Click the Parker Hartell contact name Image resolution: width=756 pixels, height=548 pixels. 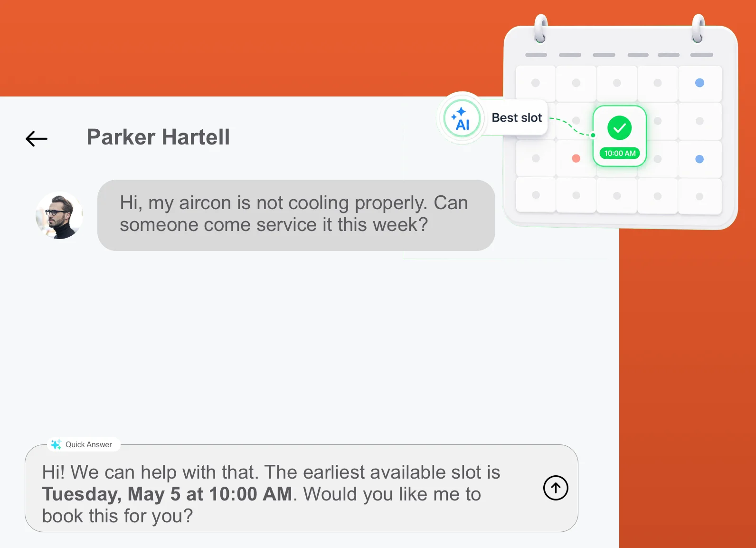click(x=158, y=137)
